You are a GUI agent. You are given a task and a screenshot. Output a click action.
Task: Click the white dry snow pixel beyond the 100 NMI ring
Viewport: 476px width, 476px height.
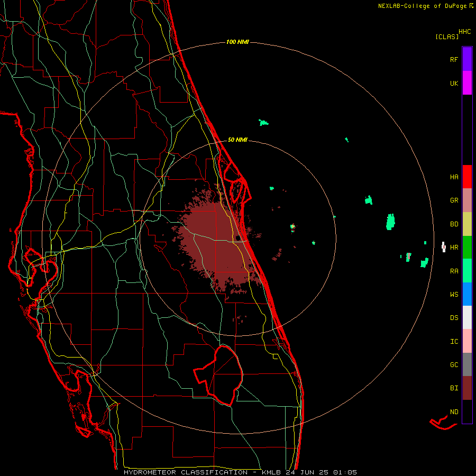point(444,247)
